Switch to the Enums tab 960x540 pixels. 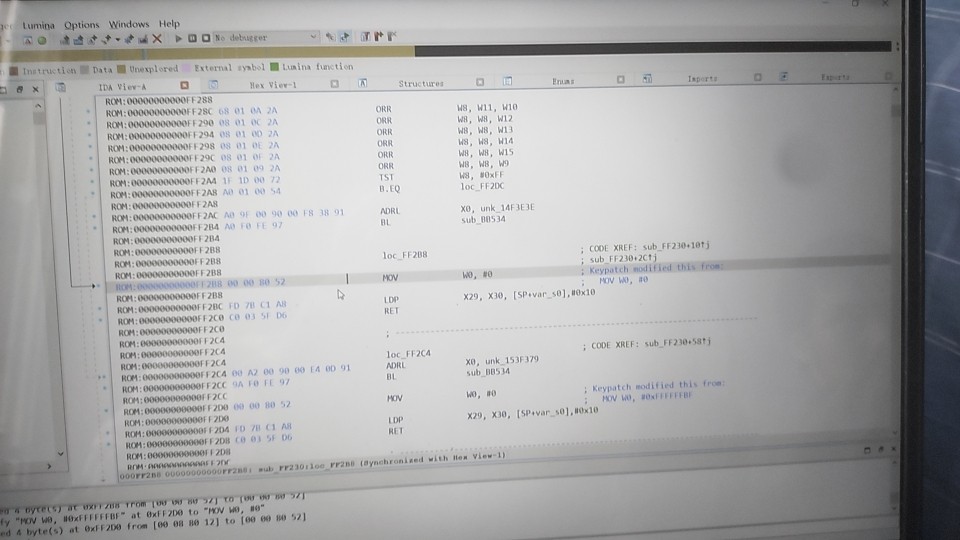[x=563, y=81]
